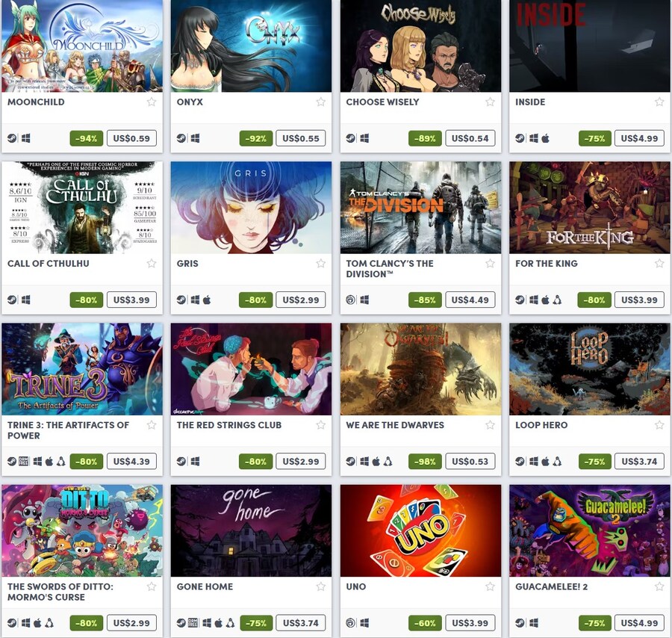Click the Uplay icon under The Division
Image resolution: width=672 pixels, height=638 pixels.
click(x=351, y=300)
